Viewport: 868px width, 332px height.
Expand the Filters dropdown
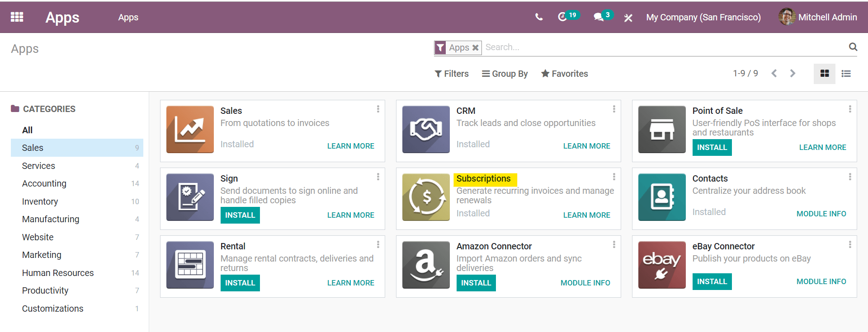452,74
